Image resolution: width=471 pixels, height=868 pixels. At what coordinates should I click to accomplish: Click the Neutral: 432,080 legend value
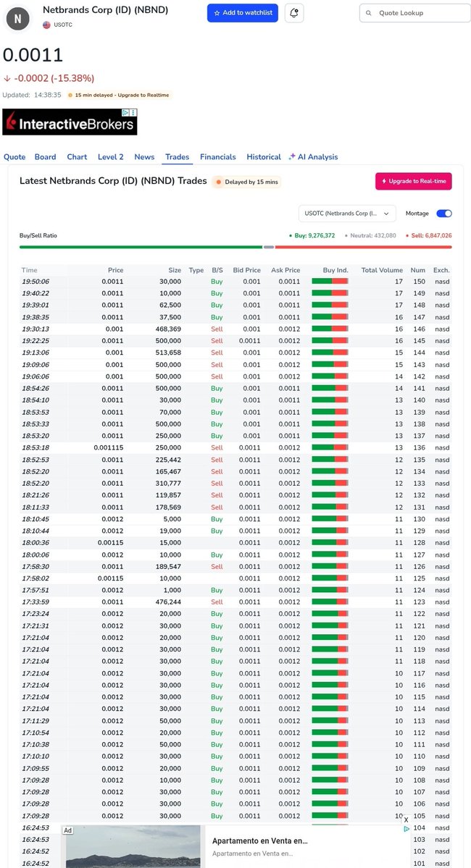[x=370, y=235]
